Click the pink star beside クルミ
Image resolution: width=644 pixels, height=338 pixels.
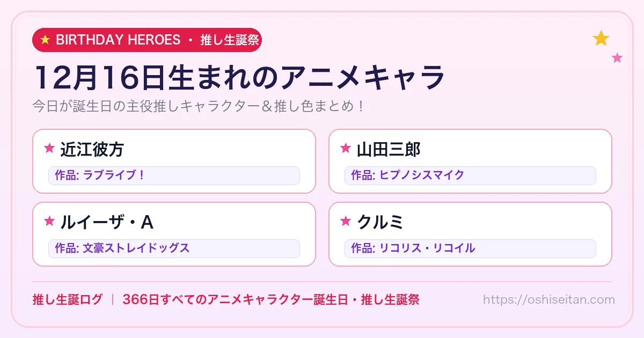point(346,221)
